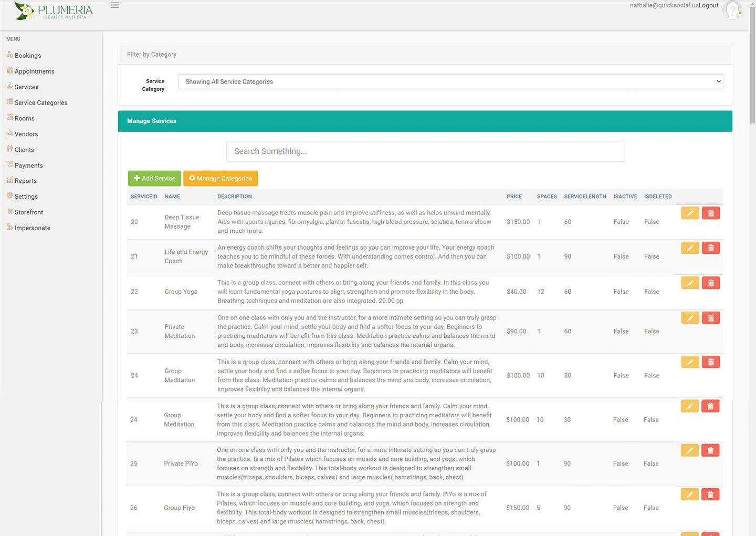Click the edit pencil for Deep Tissue Massage
Image resolution: width=756 pixels, height=536 pixels.
690,213
